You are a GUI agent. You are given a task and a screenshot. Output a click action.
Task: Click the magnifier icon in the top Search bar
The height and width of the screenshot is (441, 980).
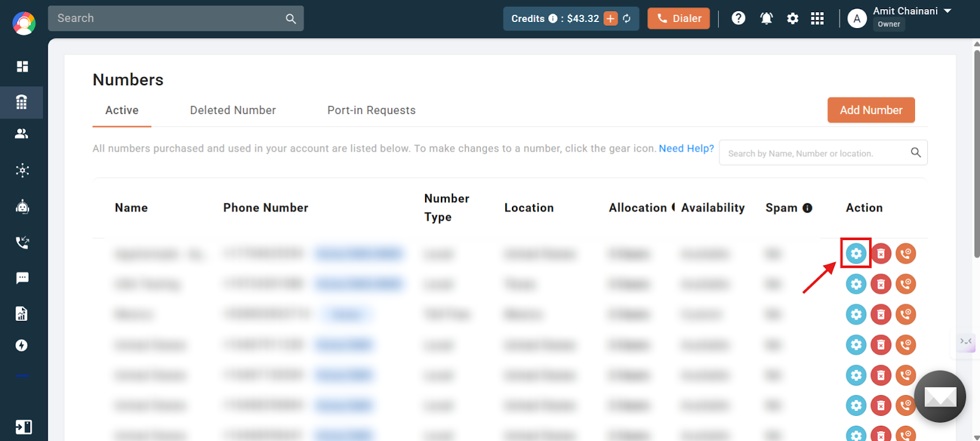[x=291, y=19]
